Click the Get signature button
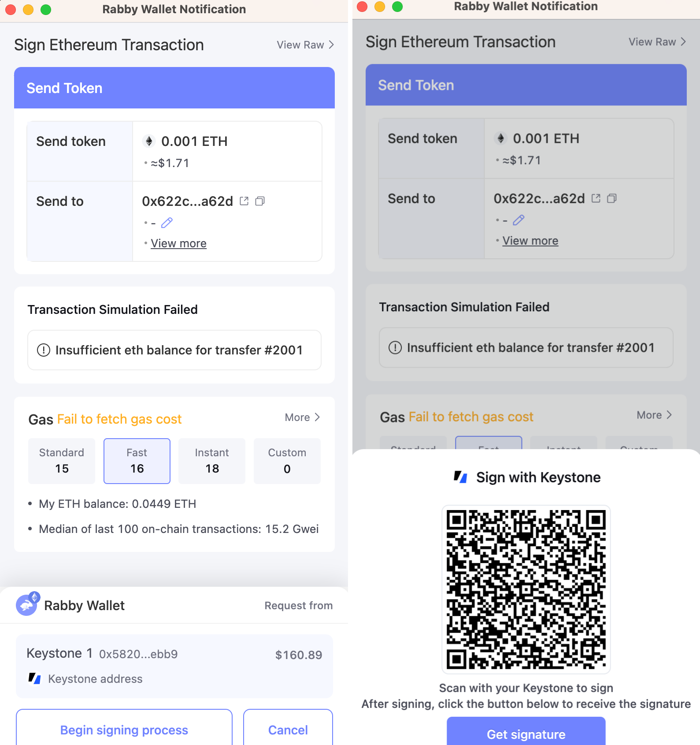 click(526, 734)
